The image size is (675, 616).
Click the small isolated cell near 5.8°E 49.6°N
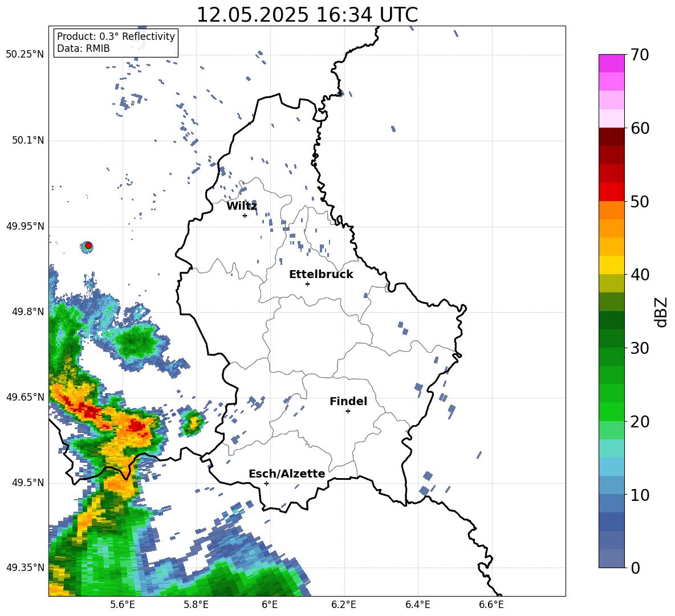pyautogui.click(x=192, y=422)
